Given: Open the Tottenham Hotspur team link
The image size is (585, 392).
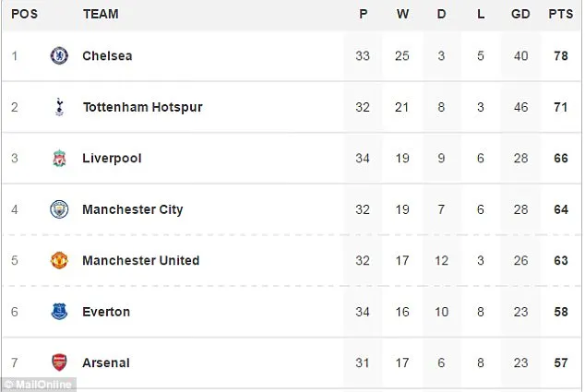Looking at the screenshot, I should point(142,107).
